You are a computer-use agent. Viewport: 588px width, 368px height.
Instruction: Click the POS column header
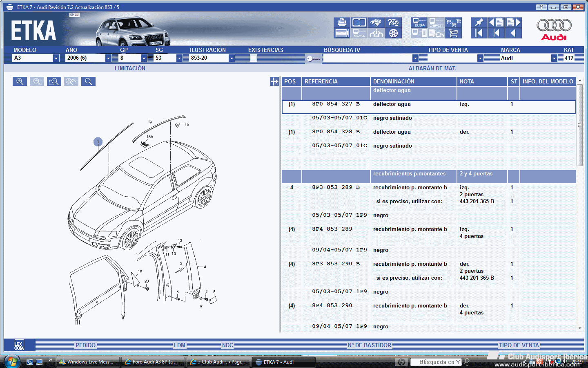click(292, 81)
